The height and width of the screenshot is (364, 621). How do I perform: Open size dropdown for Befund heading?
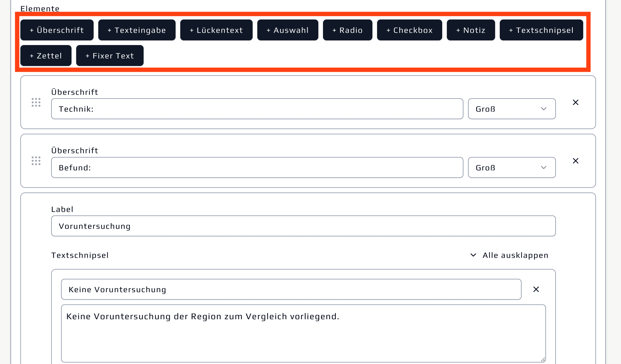click(x=511, y=168)
